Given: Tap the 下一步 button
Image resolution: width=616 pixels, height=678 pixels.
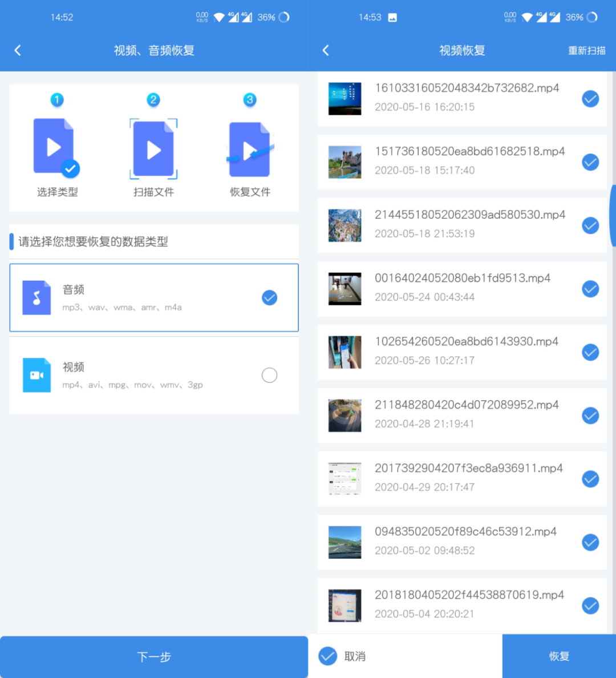Looking at the screenshot, I should [154, 657].
